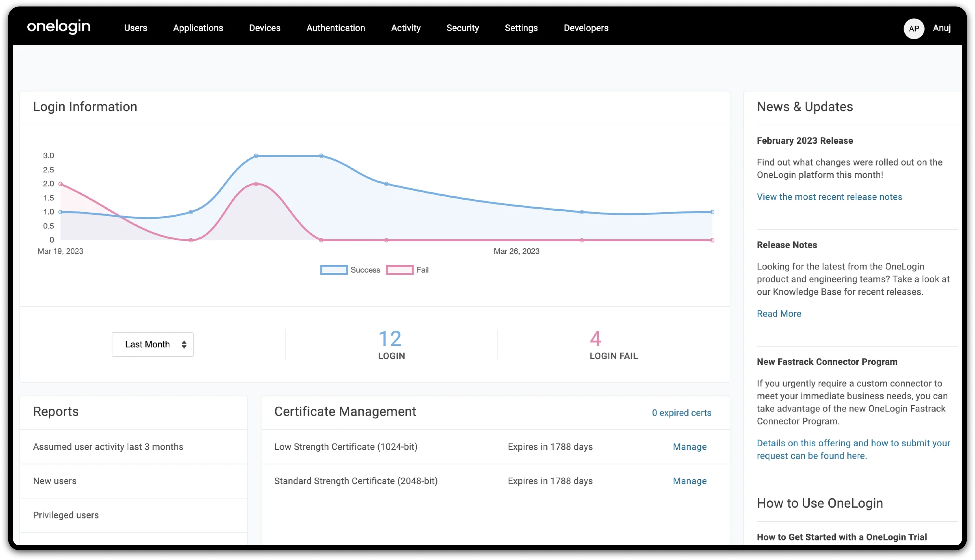Open the Privileged users report
This screenshot has width=975, height=560.
66,515
